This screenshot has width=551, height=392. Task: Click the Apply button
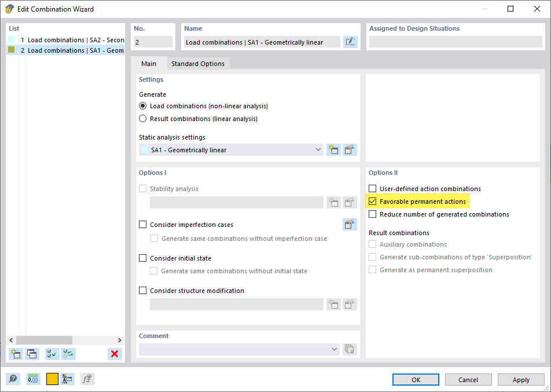point(521,380)
